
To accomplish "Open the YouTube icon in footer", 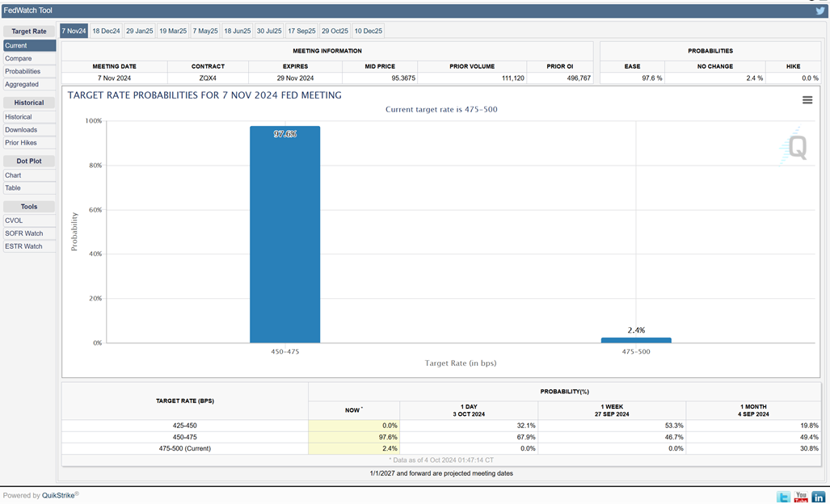I will pyautogui.click(x=801, y=497).
